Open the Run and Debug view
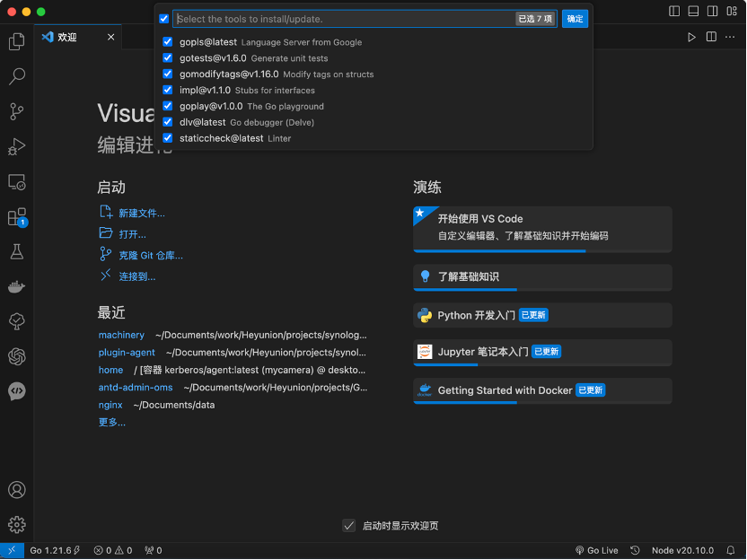This screenshot has height=560, width=747. 17,146
